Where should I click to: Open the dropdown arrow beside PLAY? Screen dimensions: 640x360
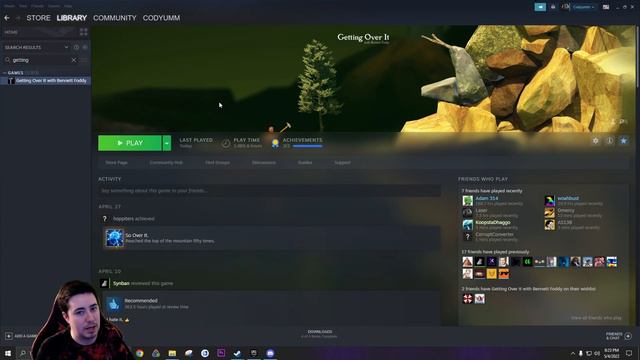(167, 143)
